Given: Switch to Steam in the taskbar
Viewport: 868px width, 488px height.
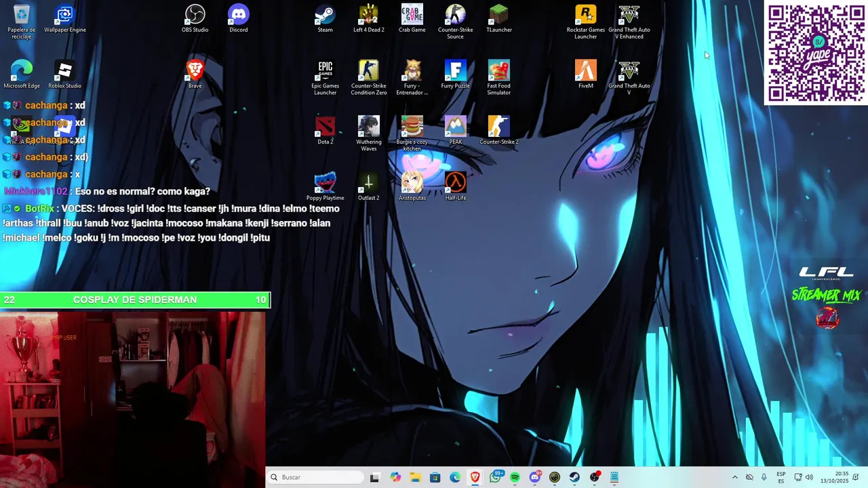Looking at the screenshot, I should [575, 477].
